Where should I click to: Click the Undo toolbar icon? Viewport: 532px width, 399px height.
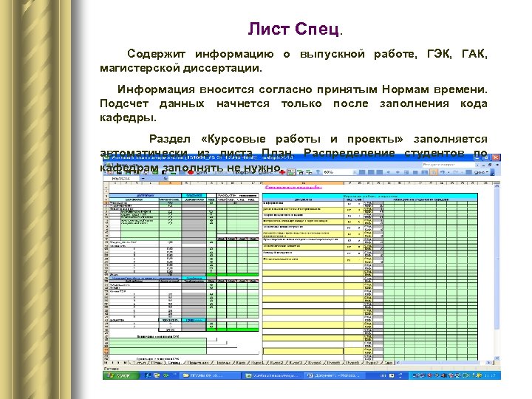click(x=442, y=172)
